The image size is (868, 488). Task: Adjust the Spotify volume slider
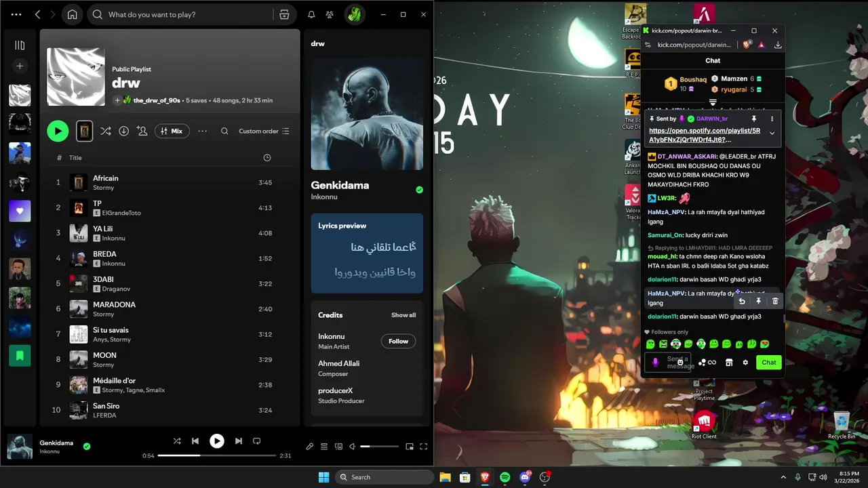coord(379,447)
